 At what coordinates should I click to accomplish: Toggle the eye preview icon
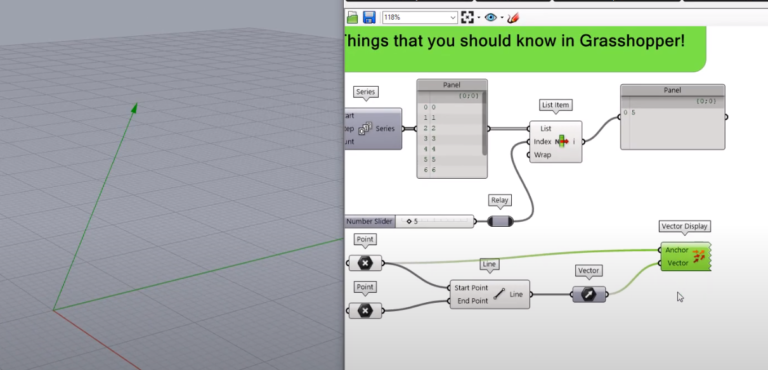[490, 18]
